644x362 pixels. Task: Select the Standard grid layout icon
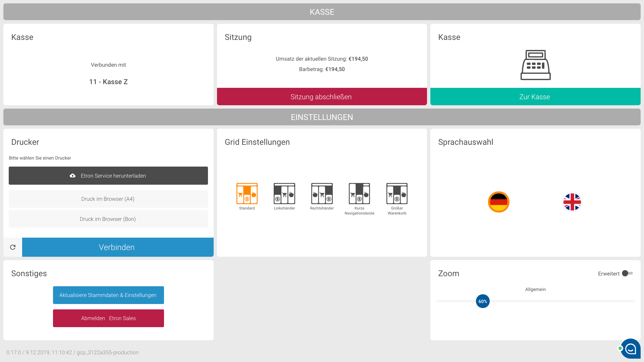point(247,194)
